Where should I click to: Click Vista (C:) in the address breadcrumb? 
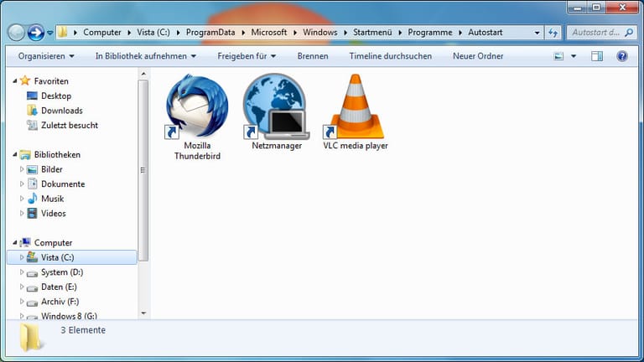pyautogui.click(x=153, y=33)
